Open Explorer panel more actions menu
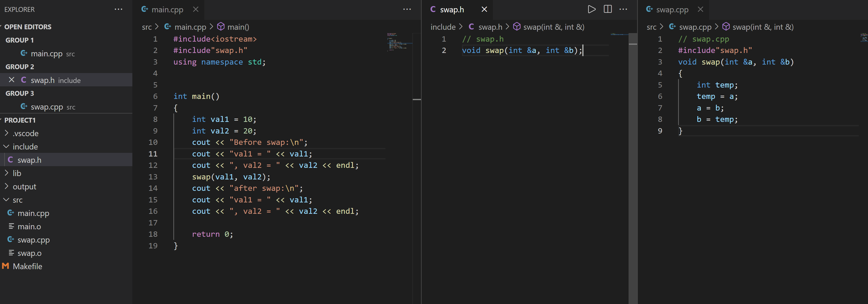This screenshot has height=304, width=868. 118,9
